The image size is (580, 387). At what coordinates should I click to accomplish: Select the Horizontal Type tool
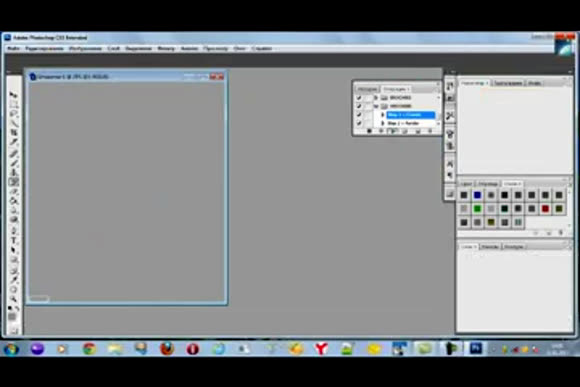(x=14, y=240)
